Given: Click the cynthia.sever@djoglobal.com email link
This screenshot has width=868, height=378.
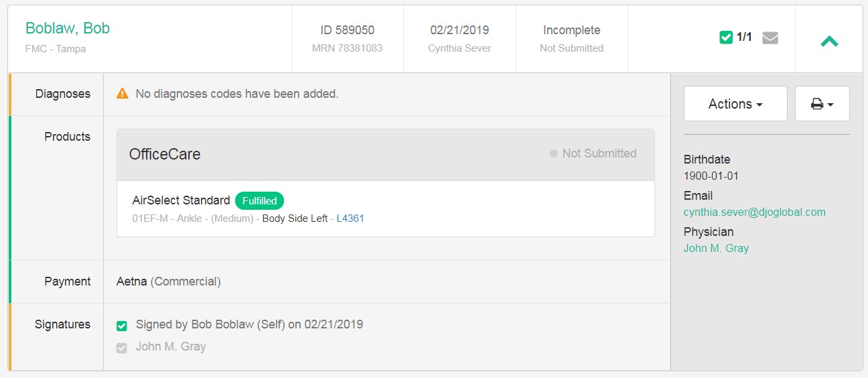Looking at the screenshot, I should pyautogui.click(x=754, y=212).
